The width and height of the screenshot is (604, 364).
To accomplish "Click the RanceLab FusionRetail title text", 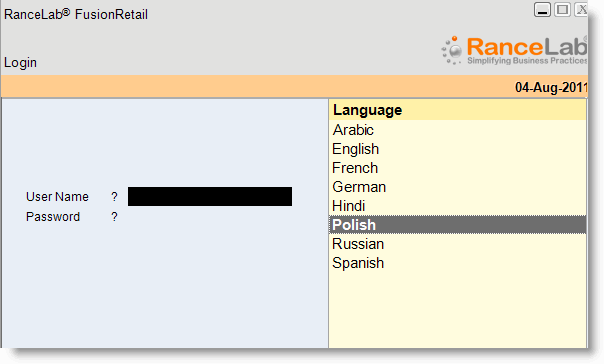I will tap(76, 14).
